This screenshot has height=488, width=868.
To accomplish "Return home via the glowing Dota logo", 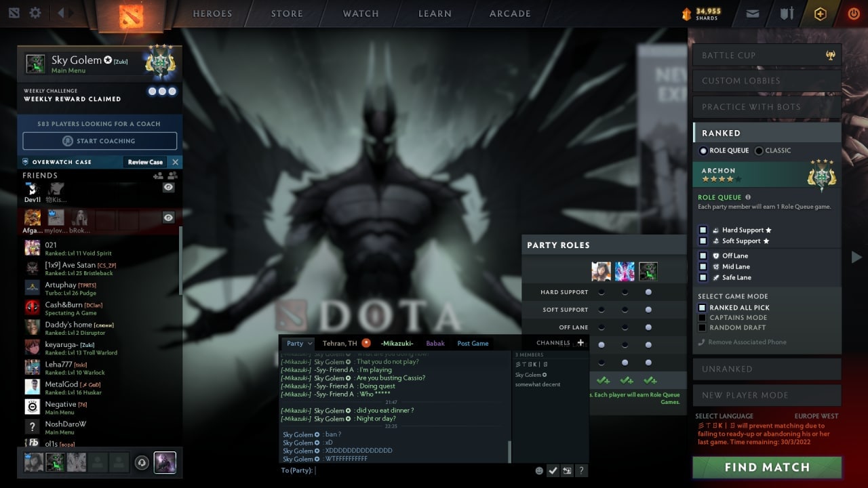I will (131, 16).
